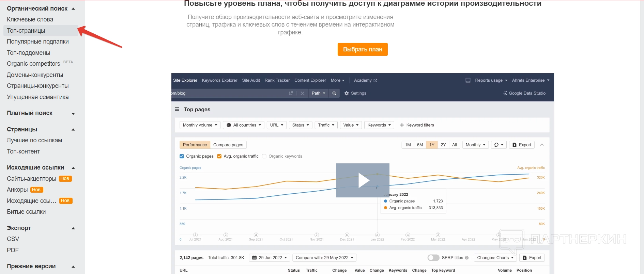Play the Top pages demo video
644x274 pixels.
pyautogui.click(x=363, y=180)
